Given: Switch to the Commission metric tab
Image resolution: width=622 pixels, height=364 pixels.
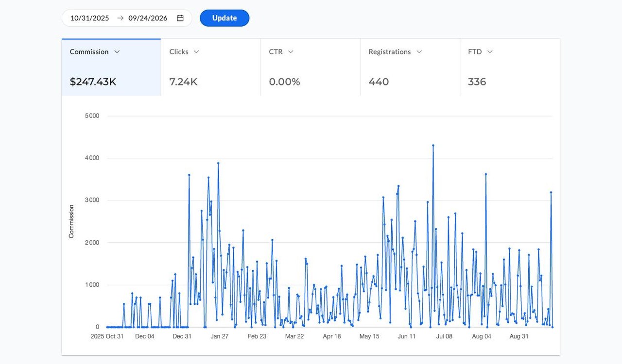Looking at the screenshot, I should [x=111, y=67].
